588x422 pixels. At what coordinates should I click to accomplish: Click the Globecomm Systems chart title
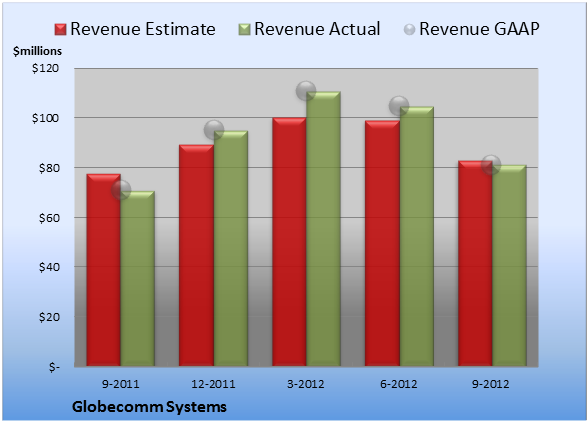click(149, 407)
